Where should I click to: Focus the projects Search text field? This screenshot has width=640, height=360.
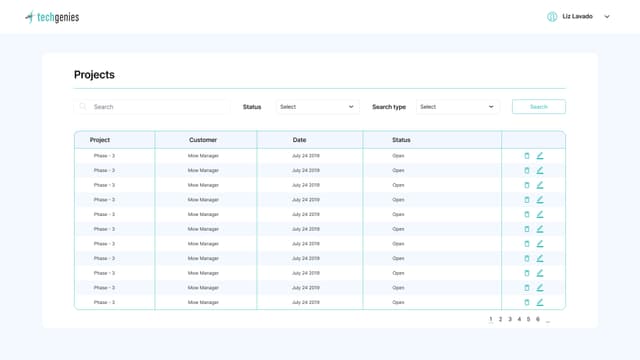151,107
